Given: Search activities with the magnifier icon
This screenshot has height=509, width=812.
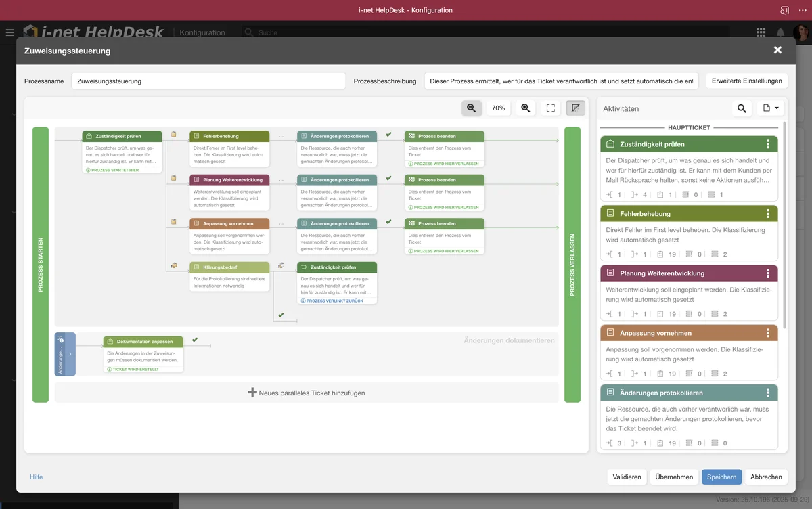Looking at the screenshot, I should point(742,108).
